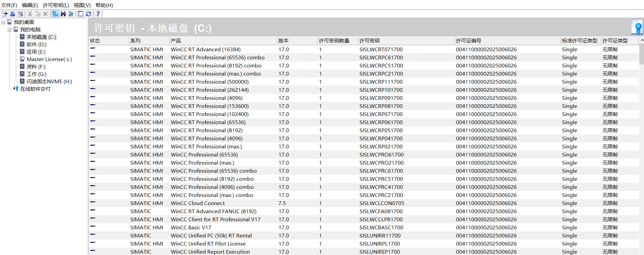Toggle the pane layout toolbar icon
Screen dimensions: 644x255
tap(80, 14)
